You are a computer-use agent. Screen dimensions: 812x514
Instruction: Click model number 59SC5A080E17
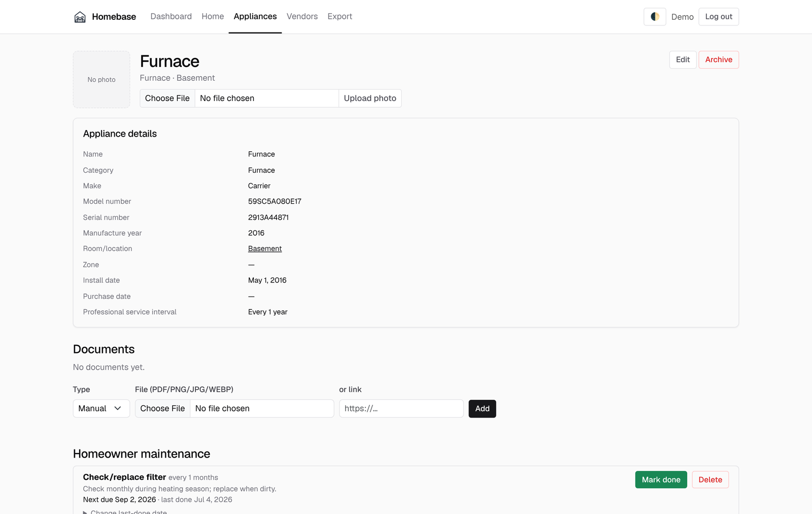(275, 202)
